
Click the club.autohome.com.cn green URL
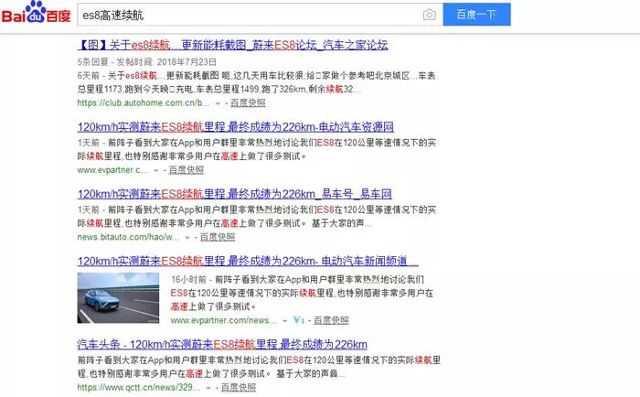143,103
